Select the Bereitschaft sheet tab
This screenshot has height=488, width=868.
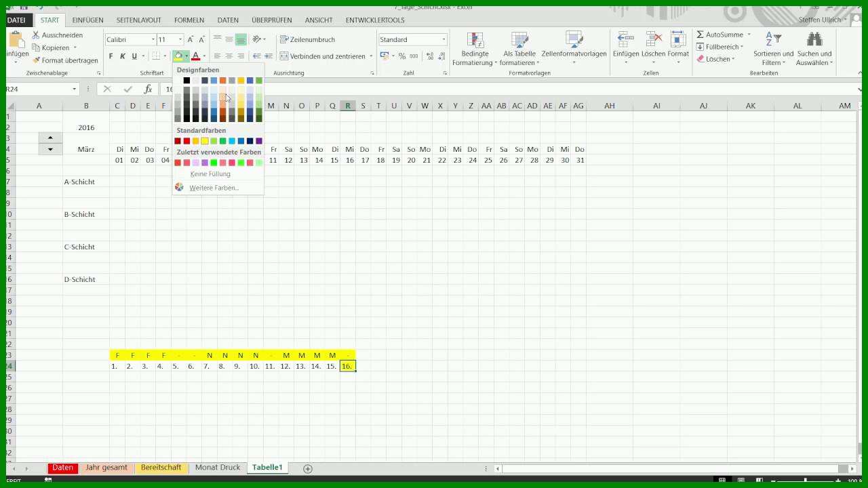coord(161,468)
